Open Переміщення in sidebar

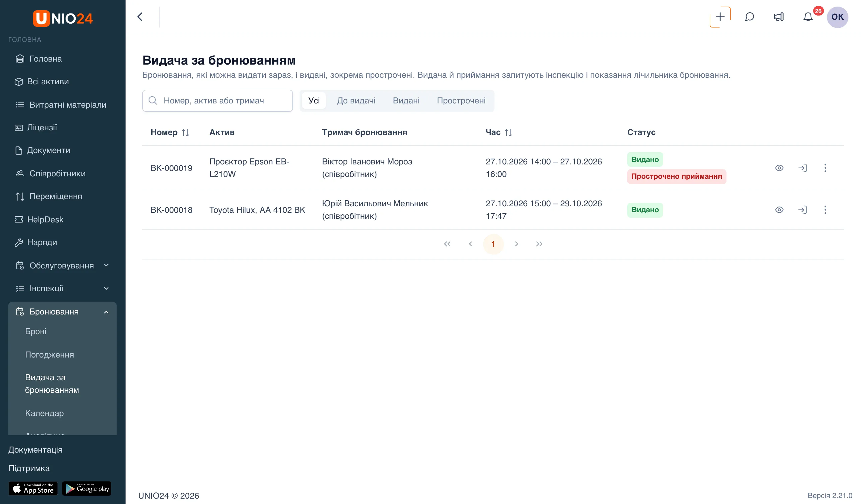62,196
